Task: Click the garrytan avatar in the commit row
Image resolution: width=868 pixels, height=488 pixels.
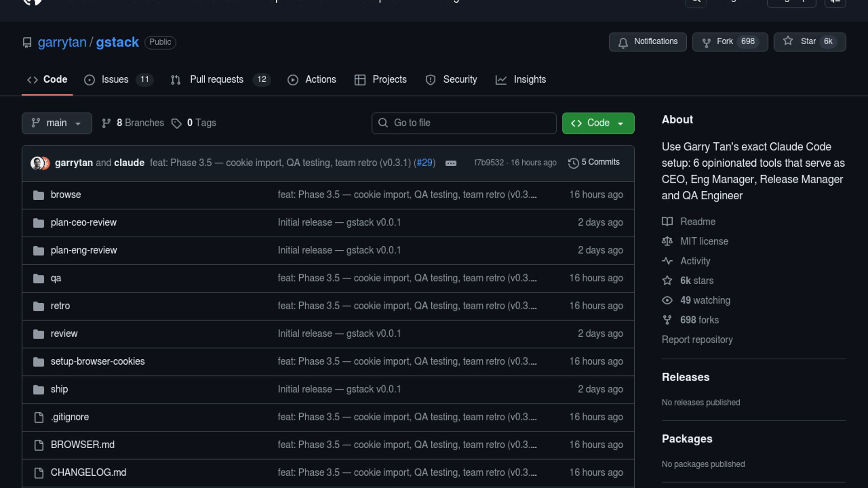Action: [37, 163]
